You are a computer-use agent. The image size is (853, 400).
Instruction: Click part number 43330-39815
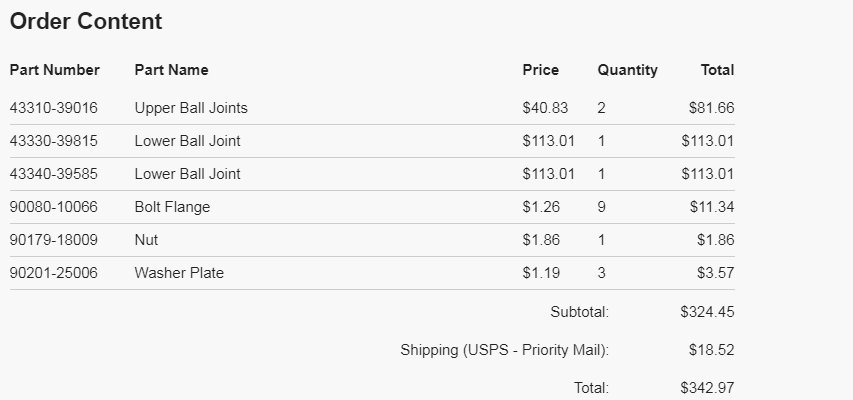click(54, 141)
